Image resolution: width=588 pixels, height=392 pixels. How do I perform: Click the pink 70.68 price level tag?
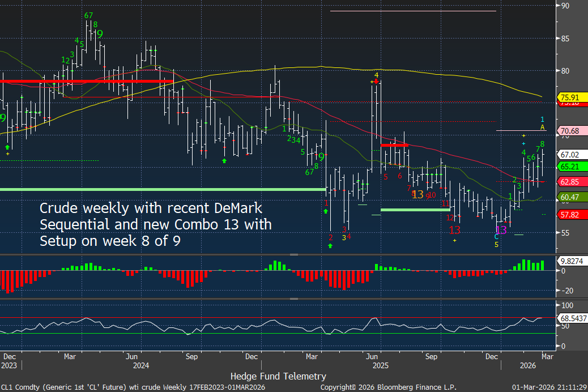pos(568,131)
